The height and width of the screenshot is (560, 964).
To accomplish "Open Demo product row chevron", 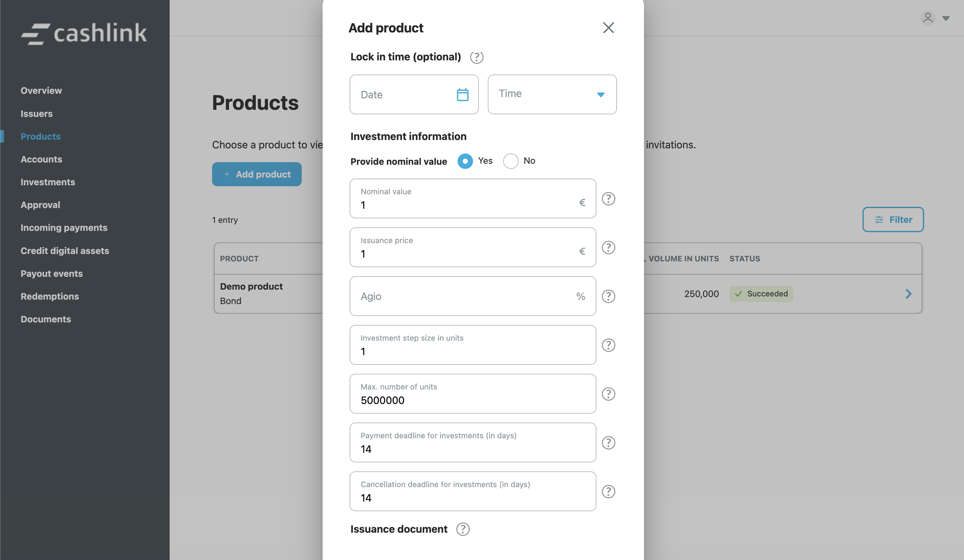I will point(908,293).
